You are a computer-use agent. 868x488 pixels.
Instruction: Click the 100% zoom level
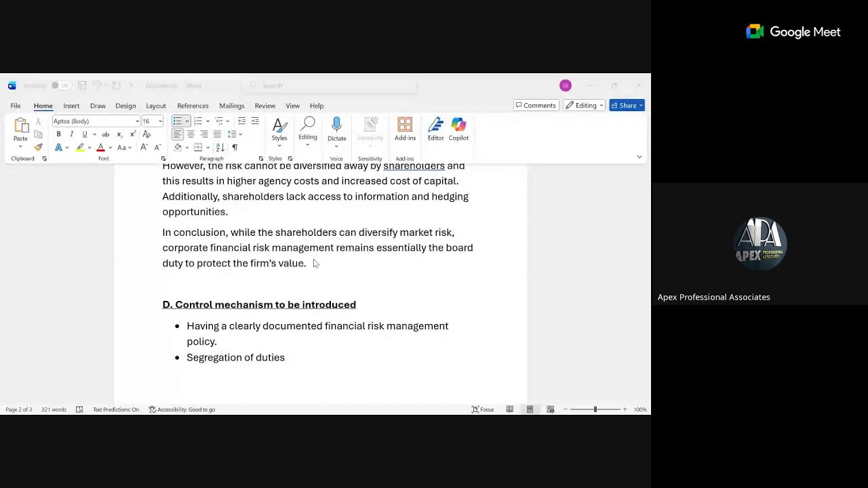pos(640,409)
